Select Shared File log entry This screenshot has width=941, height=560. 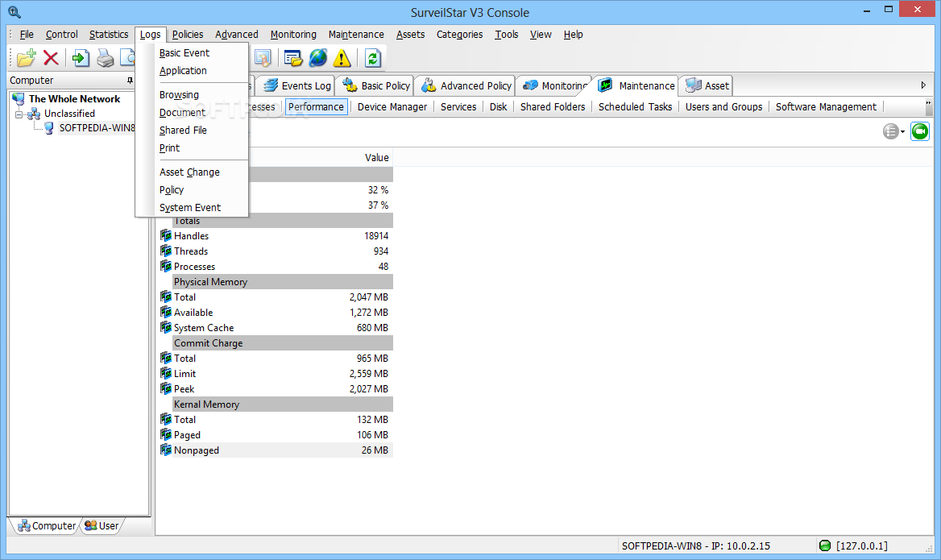point(183,131)
